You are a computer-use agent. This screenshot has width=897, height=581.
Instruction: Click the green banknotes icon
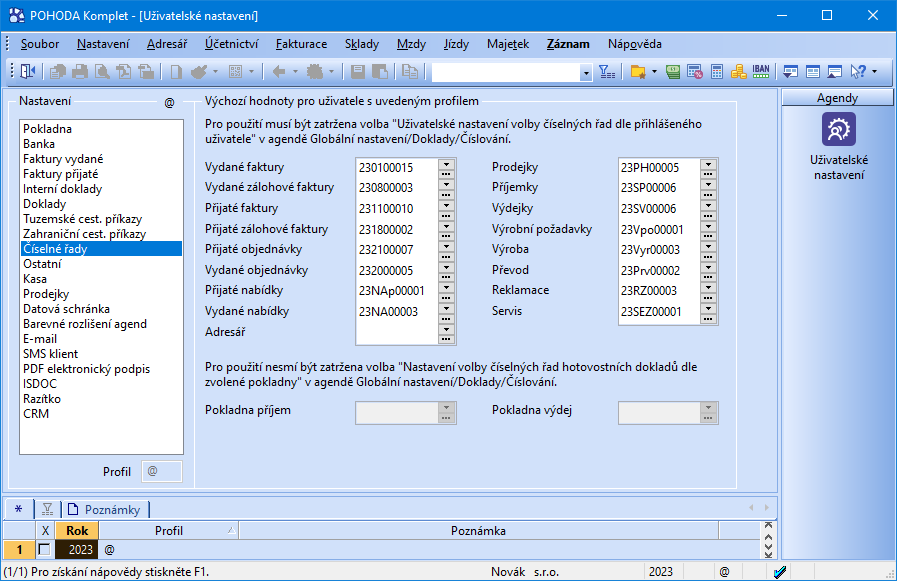point(673,71)
